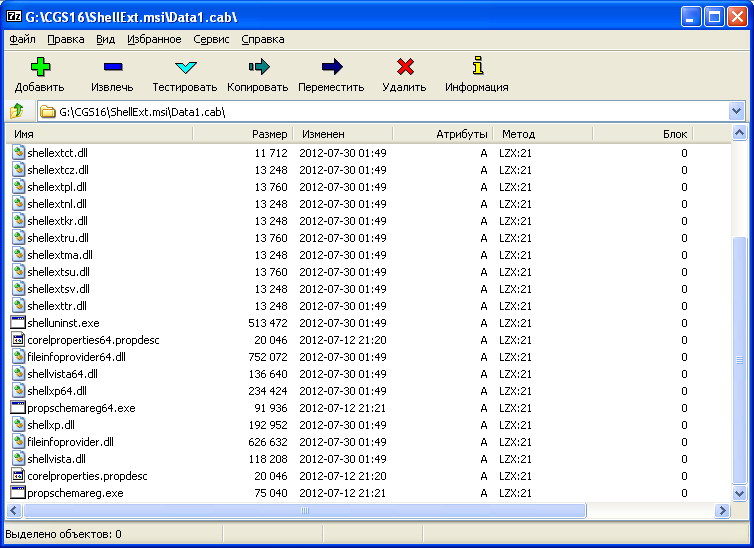Click status bar text Выделено объектов: 0
The width and height of the screenshot is (754, 548).
point(63,534)
